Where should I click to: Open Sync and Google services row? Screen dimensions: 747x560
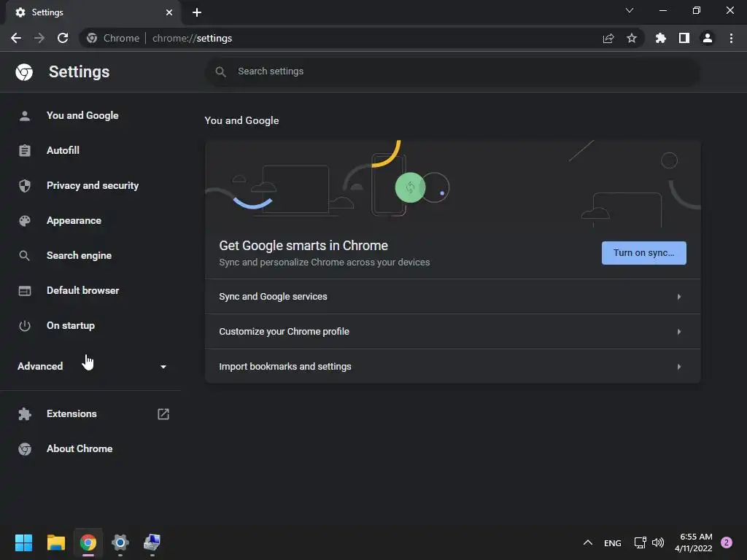point(452,297)
